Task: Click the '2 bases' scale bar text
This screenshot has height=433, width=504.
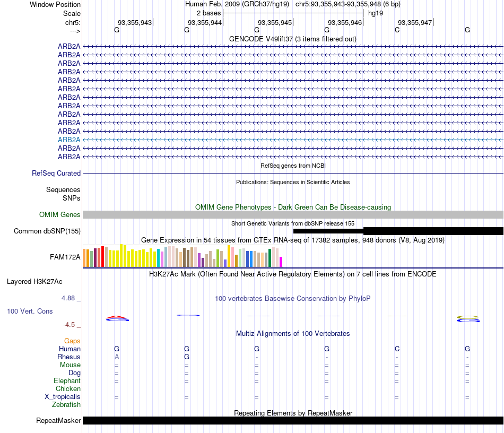Action: point(208,13)
